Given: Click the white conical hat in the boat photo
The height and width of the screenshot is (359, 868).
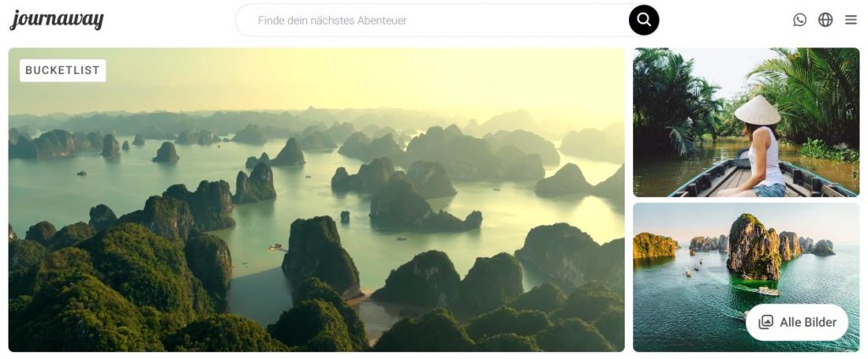Looking at the screenshot, I should [x=757, y=110].
